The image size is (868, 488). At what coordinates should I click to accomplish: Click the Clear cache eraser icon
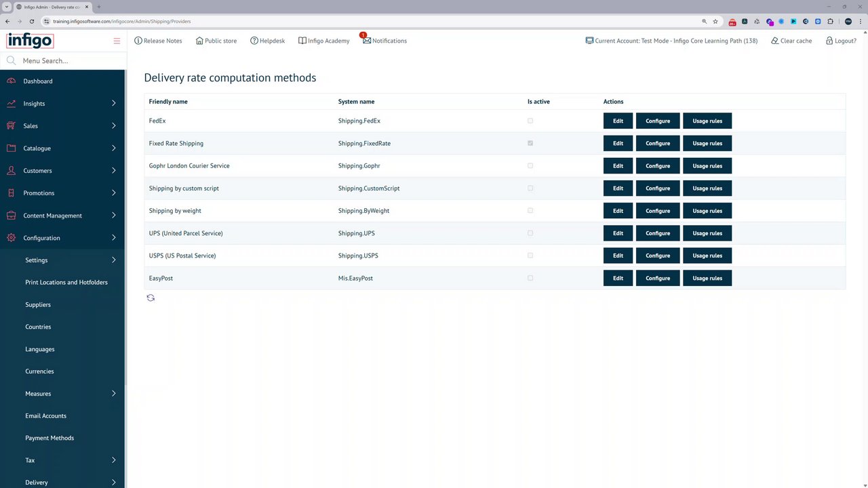pos(774,41)
